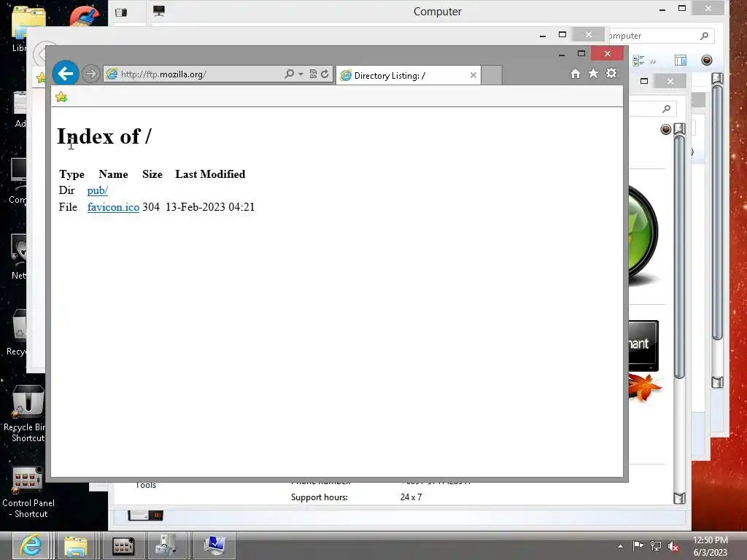
Task: Click the 'Type' column header
Action: (x=71, y=174)
